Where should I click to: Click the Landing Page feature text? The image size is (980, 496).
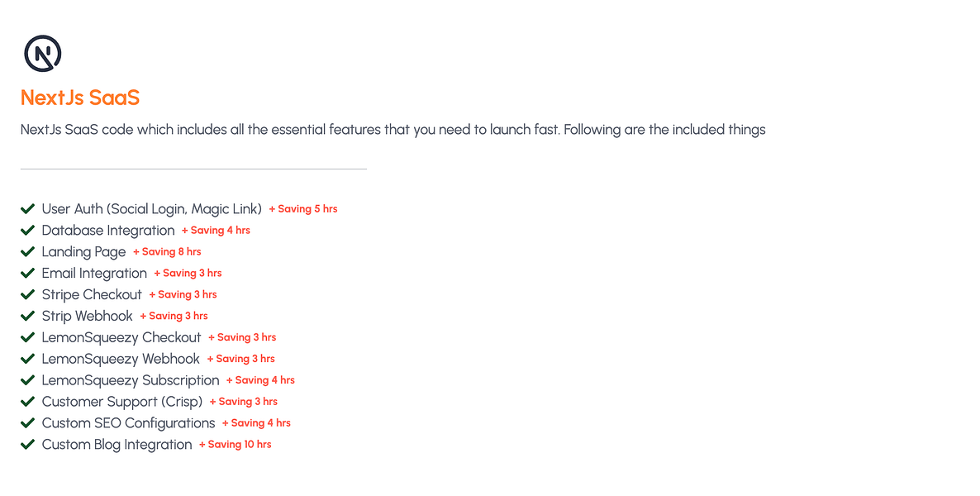click(83, 252)
